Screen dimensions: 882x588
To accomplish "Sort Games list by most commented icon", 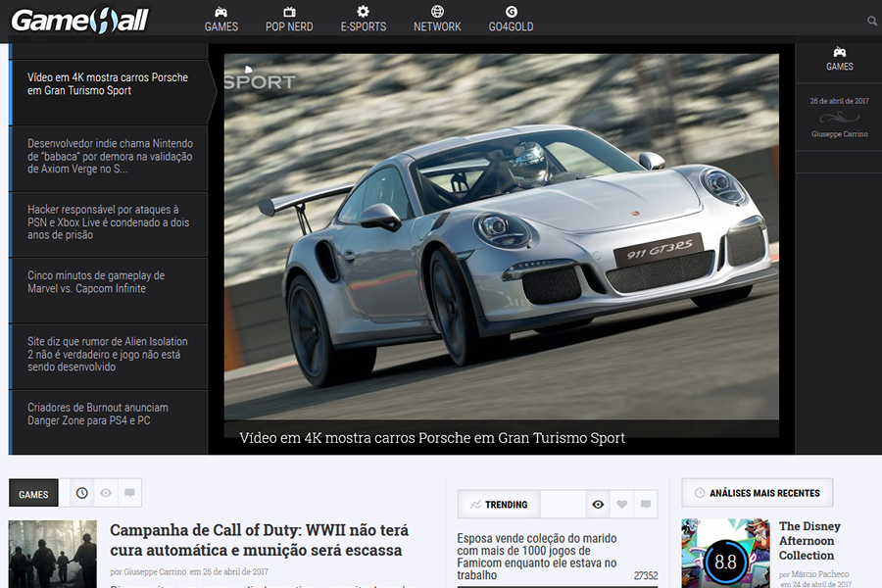I will click(129, 493).
